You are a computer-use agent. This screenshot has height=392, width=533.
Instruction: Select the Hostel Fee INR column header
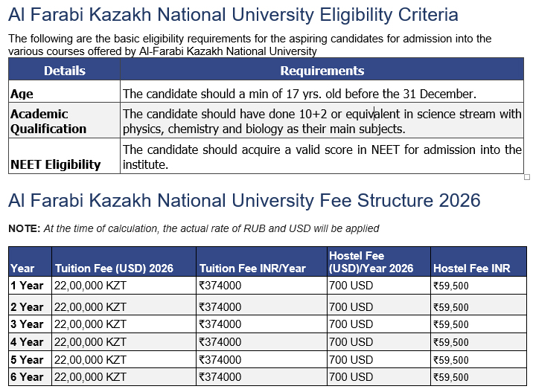[472, 269]
